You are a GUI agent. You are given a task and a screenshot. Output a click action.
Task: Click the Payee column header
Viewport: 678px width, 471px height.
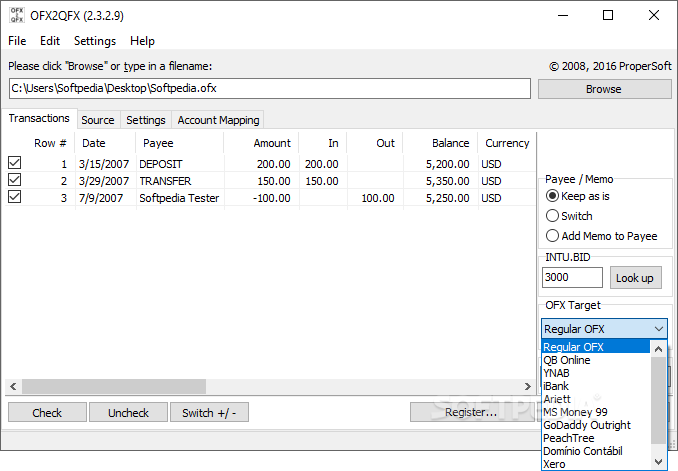[180, 143]
